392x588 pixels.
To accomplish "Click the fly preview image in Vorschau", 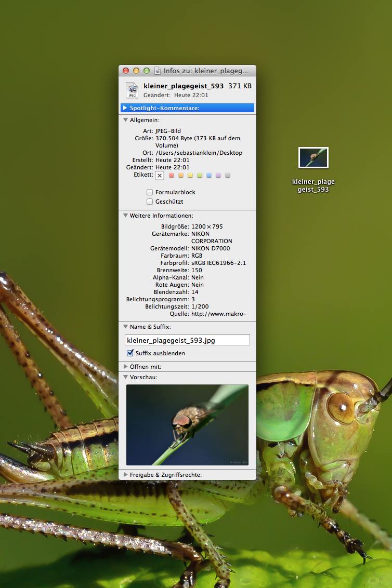I will click(187, 425).
